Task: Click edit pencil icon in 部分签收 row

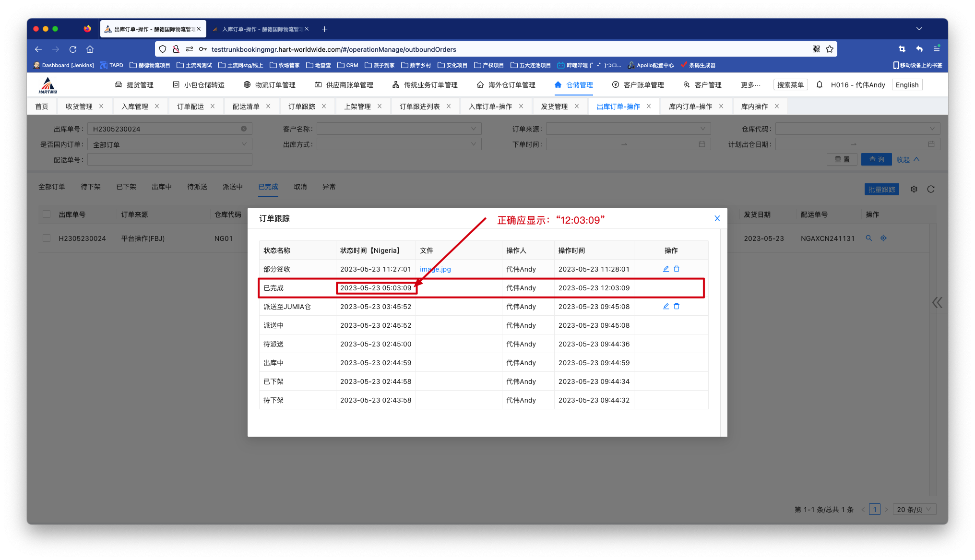Action: [x=666, y=269]
